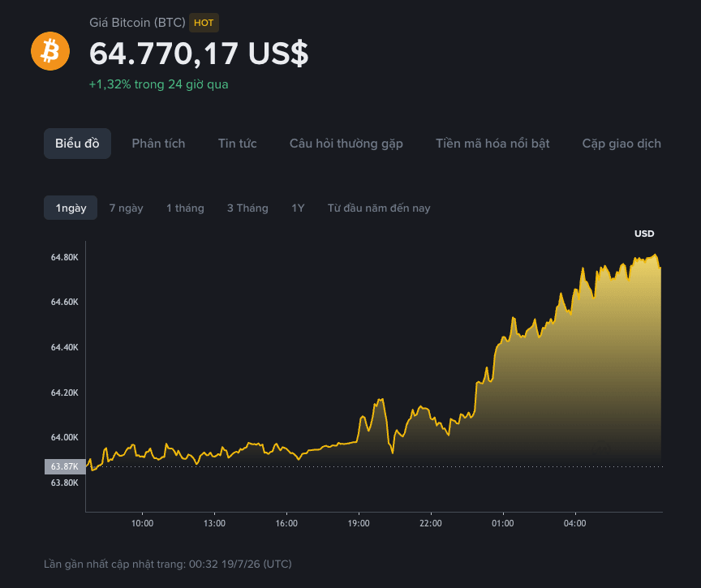Switch chart to 1 tháng range
Image resolution: width=701 pixels, height=588 pixels.
click(x=185, y=208)
